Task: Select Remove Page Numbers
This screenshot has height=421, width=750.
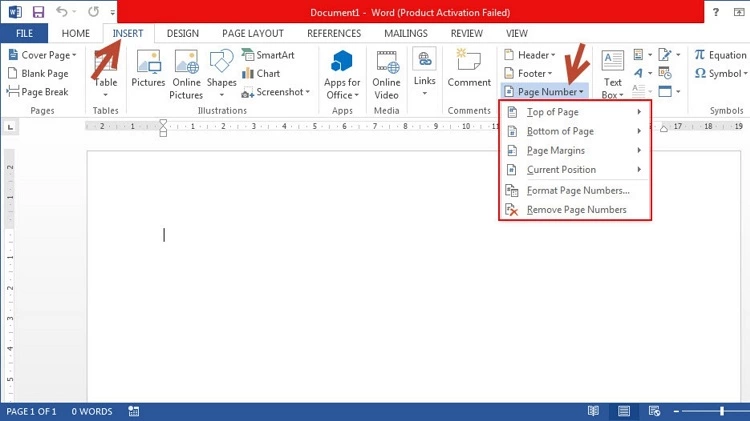Action: pyautogui.click(x=574, y=210)
